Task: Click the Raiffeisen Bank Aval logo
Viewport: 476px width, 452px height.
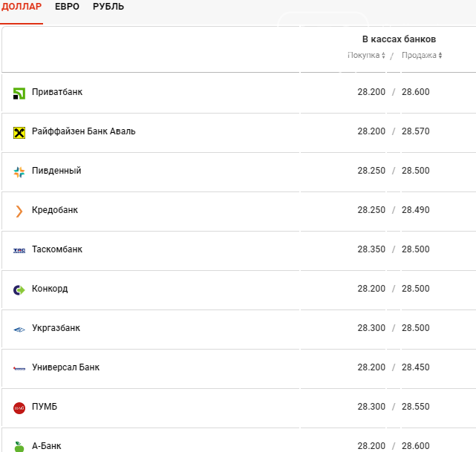Action: point(19,132)
